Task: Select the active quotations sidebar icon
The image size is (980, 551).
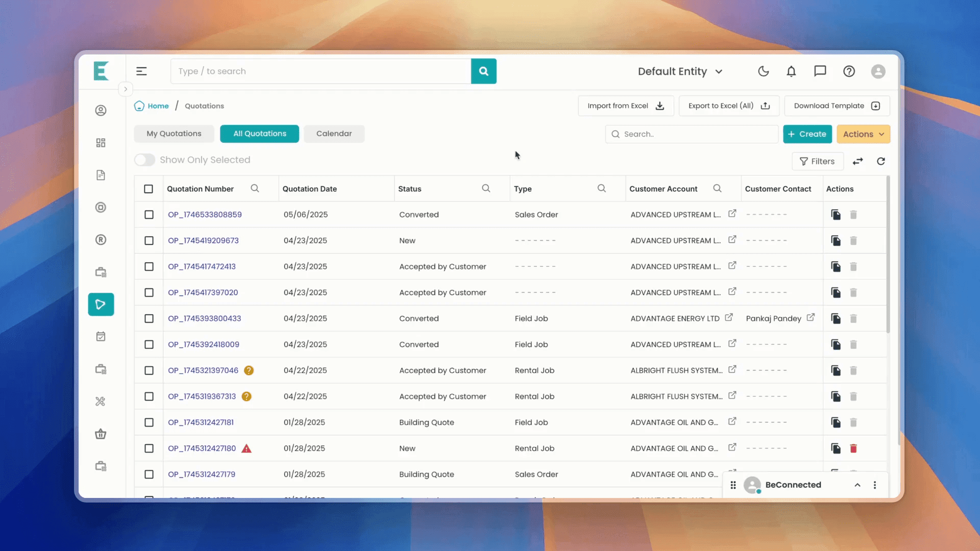Action: point(101,305)
